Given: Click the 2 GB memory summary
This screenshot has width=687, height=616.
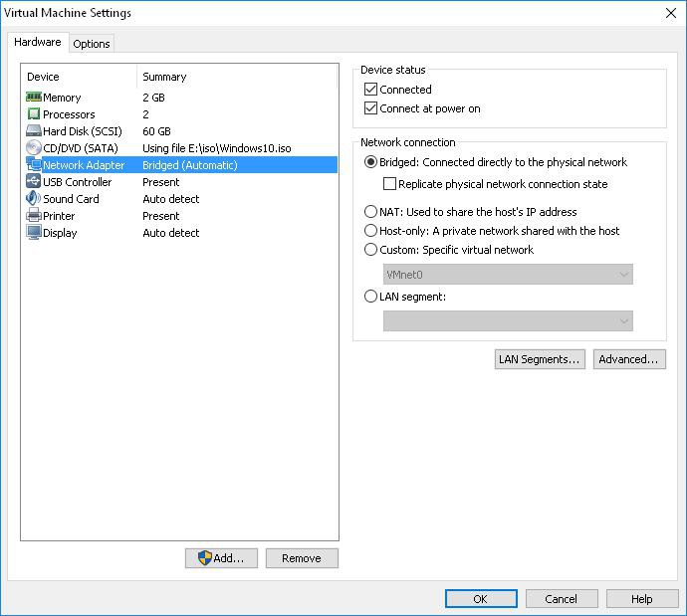Looking at the screenshot, I should [x=153, y=98].
